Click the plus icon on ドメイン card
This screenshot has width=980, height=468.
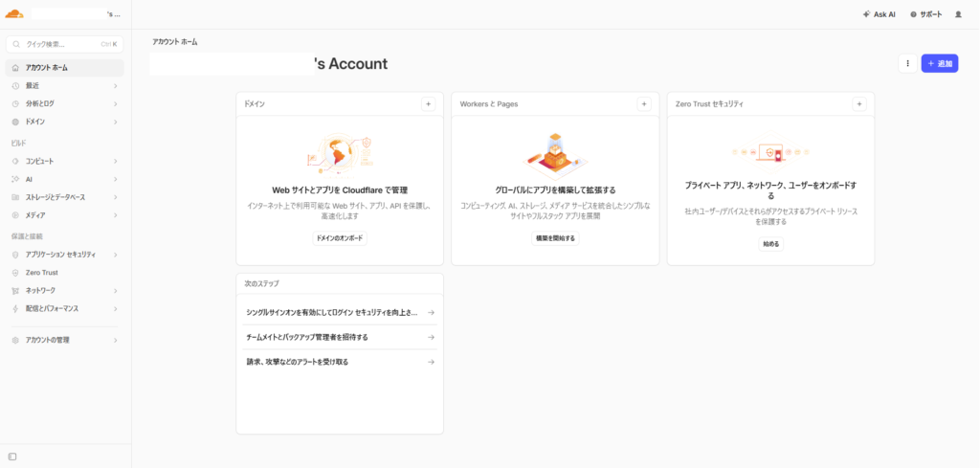tap(428, 103)
